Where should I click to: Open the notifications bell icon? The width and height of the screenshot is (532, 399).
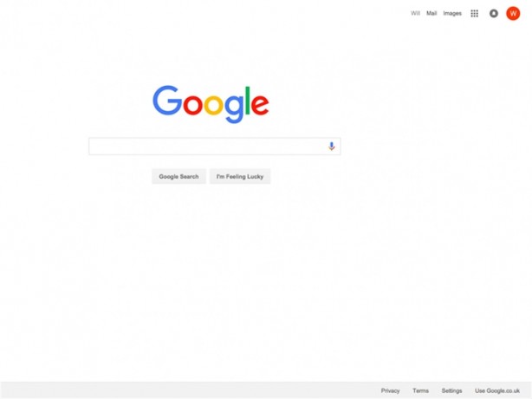pos(494,14)
